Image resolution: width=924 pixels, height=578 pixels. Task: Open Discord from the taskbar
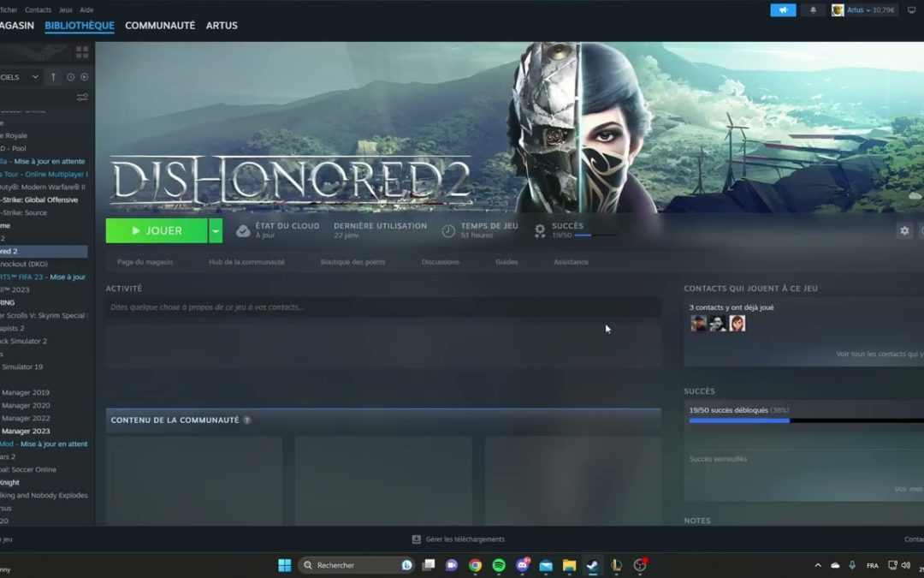pyautogui.click(x=523, y=565)
